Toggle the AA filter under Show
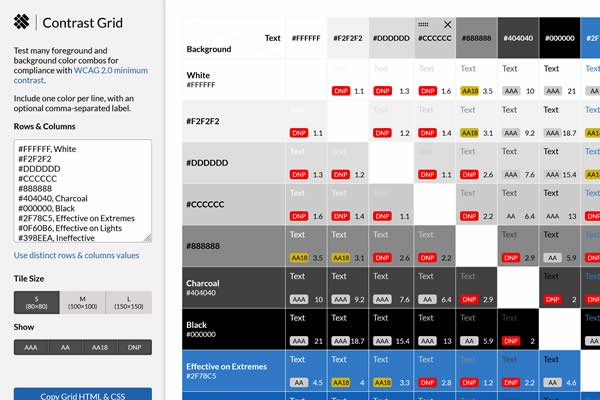The image size is (600, 400). pyautogui.click(x=65, y=347)
